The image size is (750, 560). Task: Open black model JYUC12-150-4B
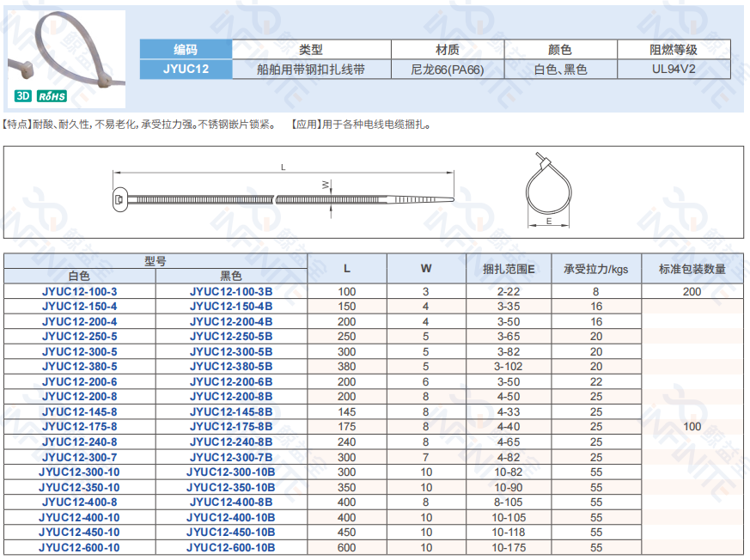tap(231, 306)
